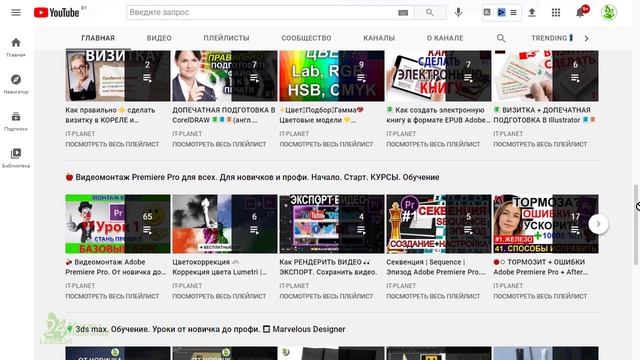Click the search magnifier button
This screenshot has width=640, height=360.
[430, 12]
